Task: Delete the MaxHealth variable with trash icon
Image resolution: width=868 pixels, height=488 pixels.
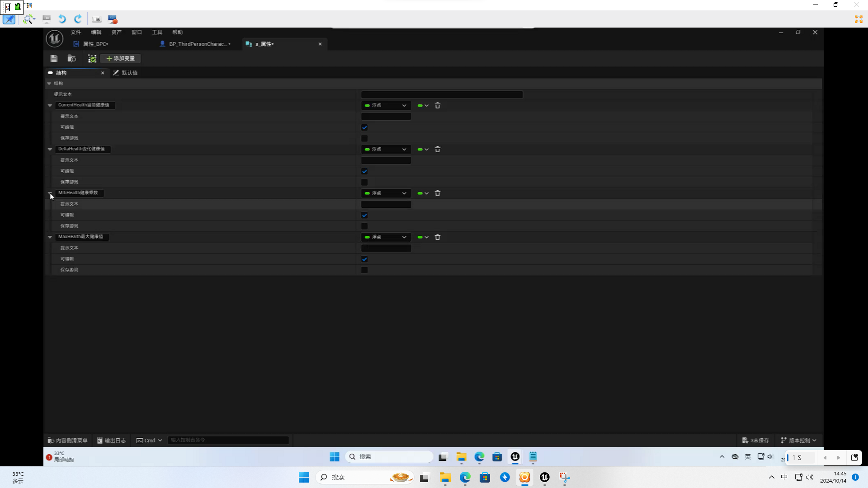Action: point(437,237)
